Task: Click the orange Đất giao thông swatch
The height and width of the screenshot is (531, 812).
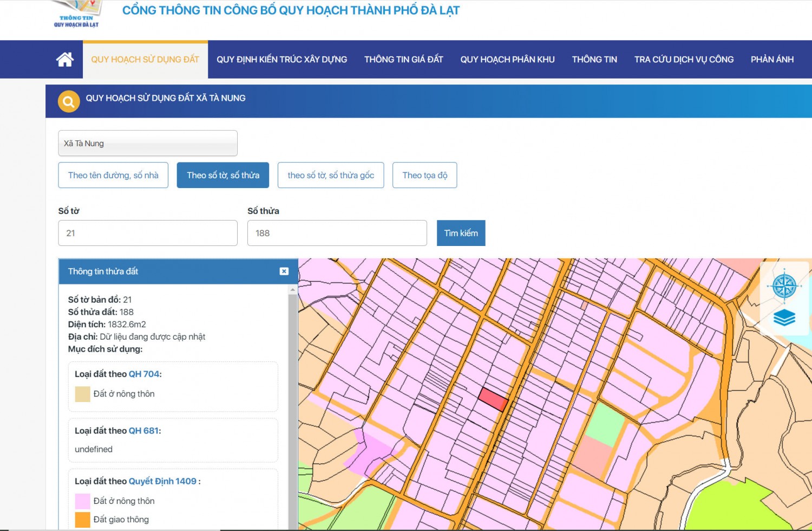Action: click(82, 520)
